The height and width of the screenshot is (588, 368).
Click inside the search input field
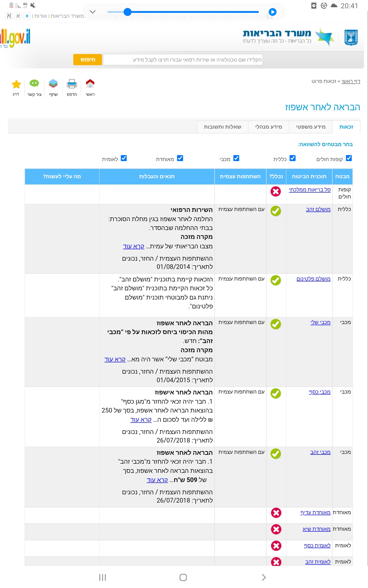182,60
